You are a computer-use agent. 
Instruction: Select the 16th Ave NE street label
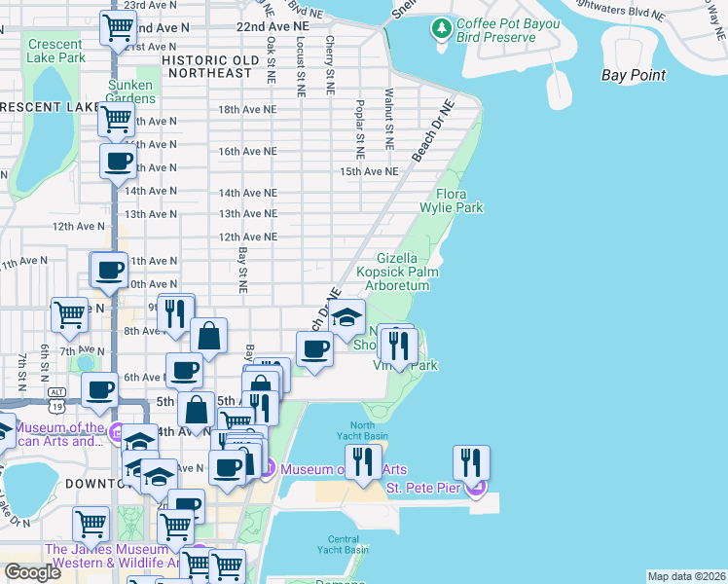[247, 151]
